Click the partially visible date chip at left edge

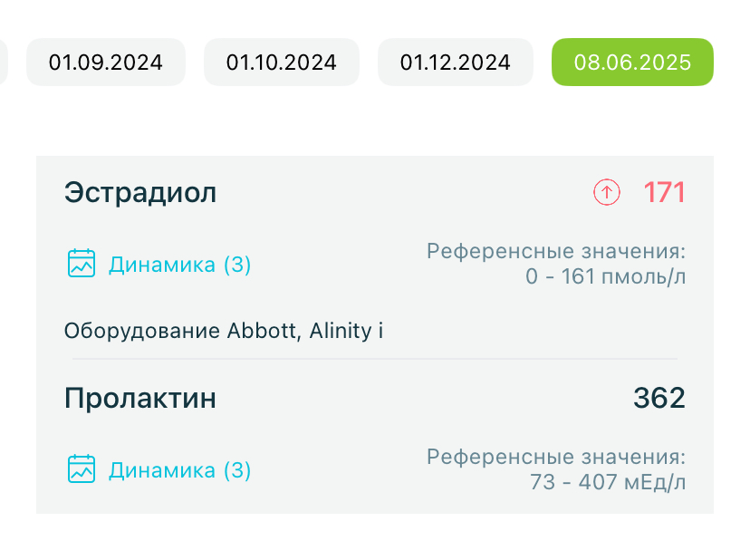click(4, 63)
